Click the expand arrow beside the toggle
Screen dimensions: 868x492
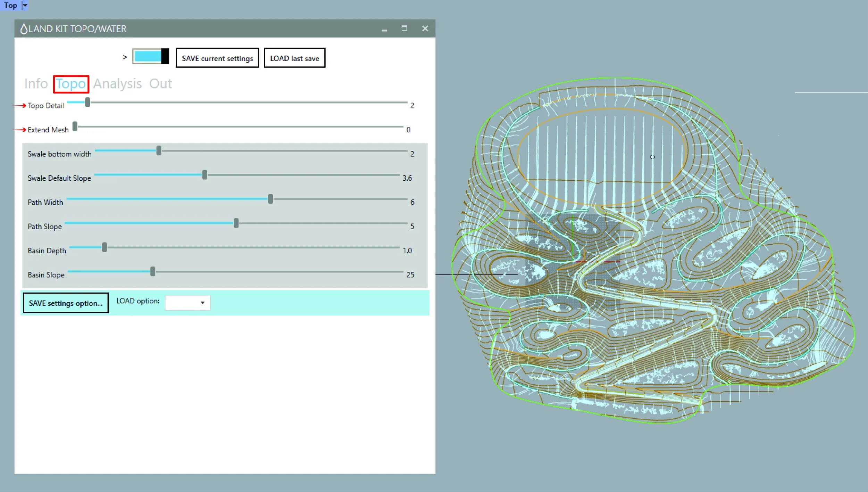[125, 57]
